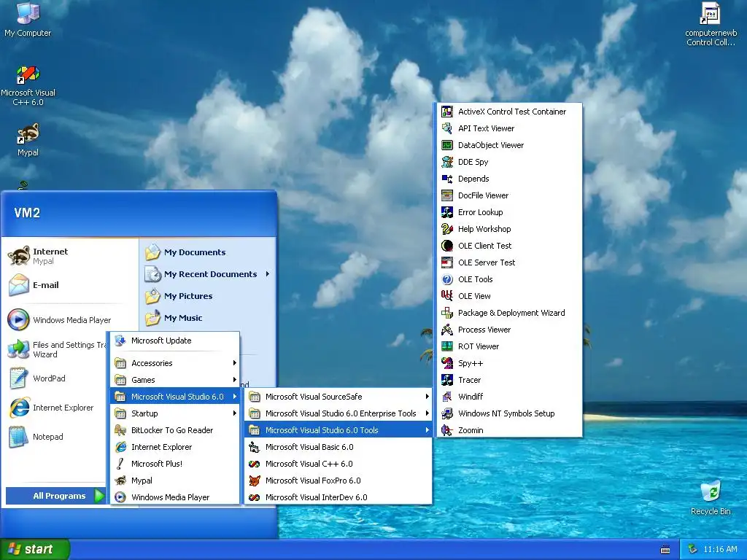Expand Visual Studio 6.0 Enterprise Tools arrow
This screenshot has height=560, width=747.
(x=427, y=413)
